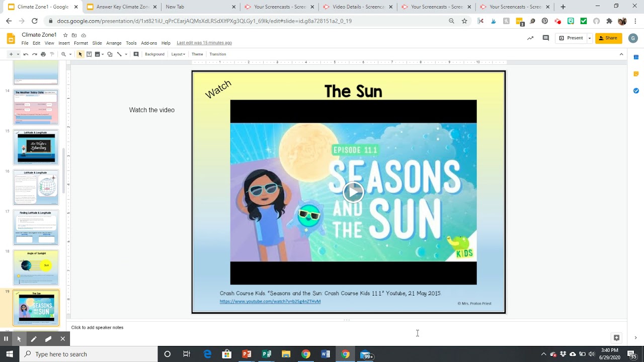Pause the screen recording
The height and width of the screenshot is (362, 644).
(x=6, y=339)
